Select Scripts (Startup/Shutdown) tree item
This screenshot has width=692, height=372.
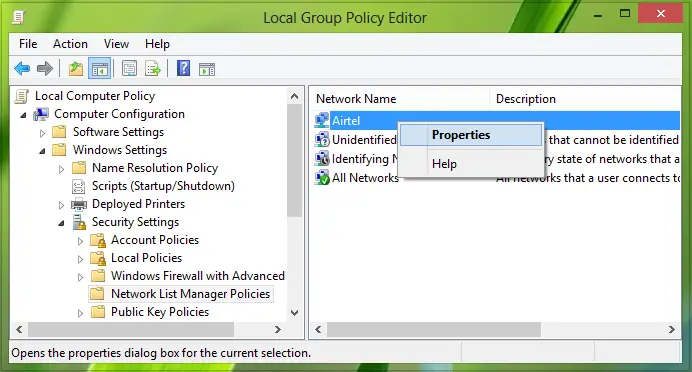[x=163, y=186]
